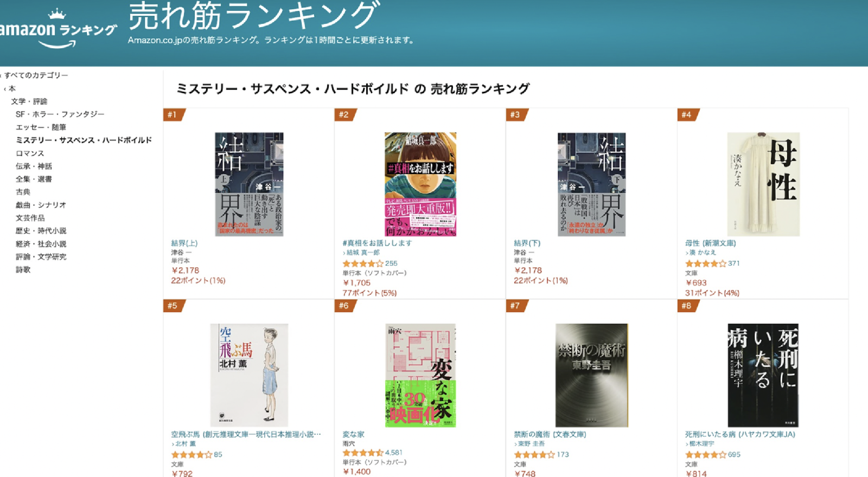Click the Amazon ランキング logo
This screenshot has height=477, width=868.
[57, 29]
